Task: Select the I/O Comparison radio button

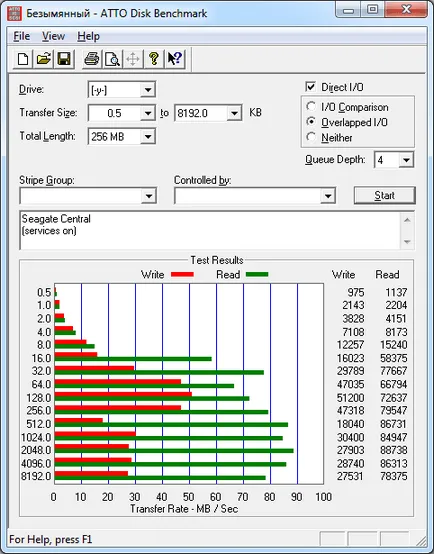Action: 311,106
